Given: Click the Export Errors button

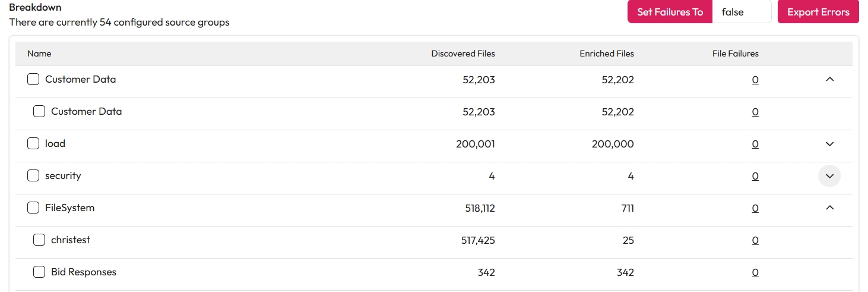Looking at the screenshot, I should [x=818, y=12].
